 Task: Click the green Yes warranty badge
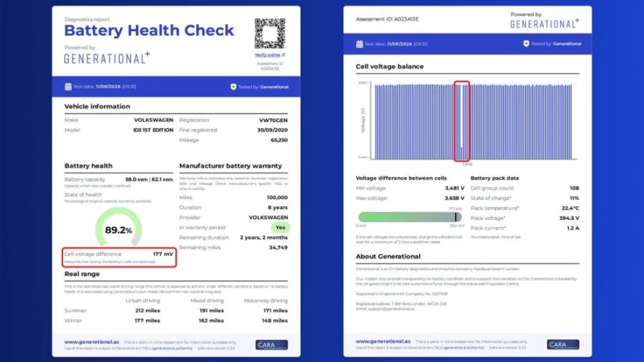280,227
